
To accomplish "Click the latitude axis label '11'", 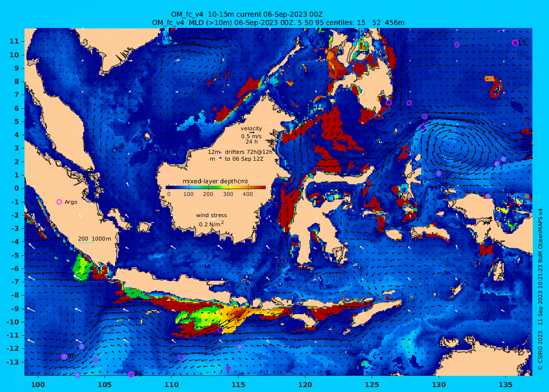I will 14,41.
